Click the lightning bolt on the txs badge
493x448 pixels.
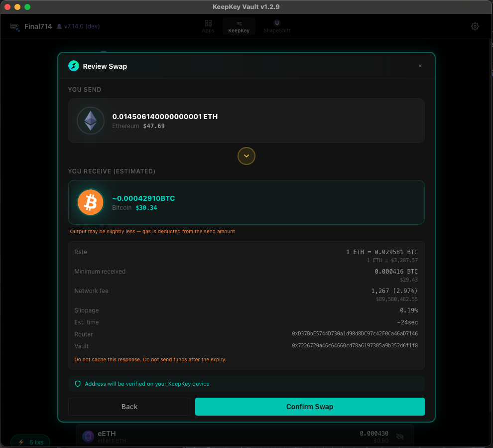pos(21,442)
